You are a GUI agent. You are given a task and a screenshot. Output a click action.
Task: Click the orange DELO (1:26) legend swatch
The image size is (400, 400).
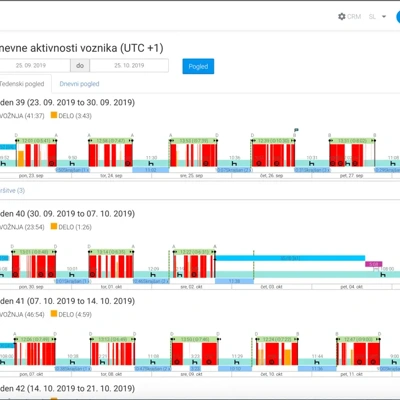pos(54,226)
